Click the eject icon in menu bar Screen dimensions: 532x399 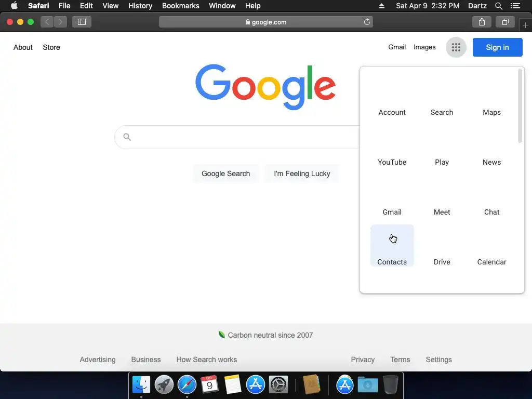pyautogui.click(x=381, y=6)
